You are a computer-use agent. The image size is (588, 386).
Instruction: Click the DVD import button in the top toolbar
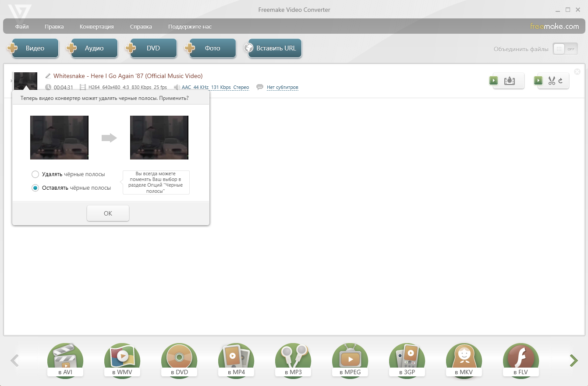tap(151, 48)
